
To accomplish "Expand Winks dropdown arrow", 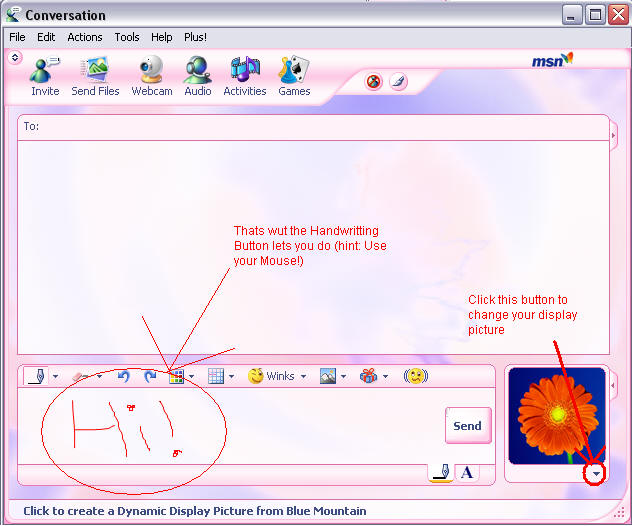I will 304,376.
